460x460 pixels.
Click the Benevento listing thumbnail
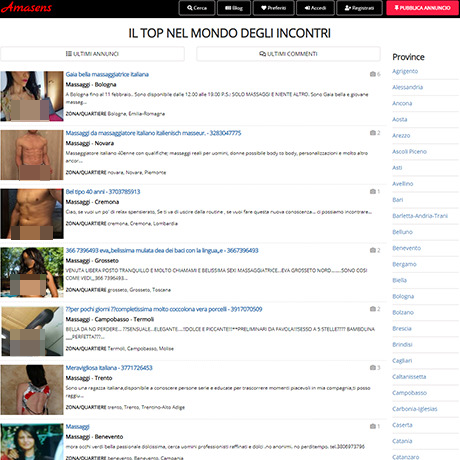click(32, 442)
